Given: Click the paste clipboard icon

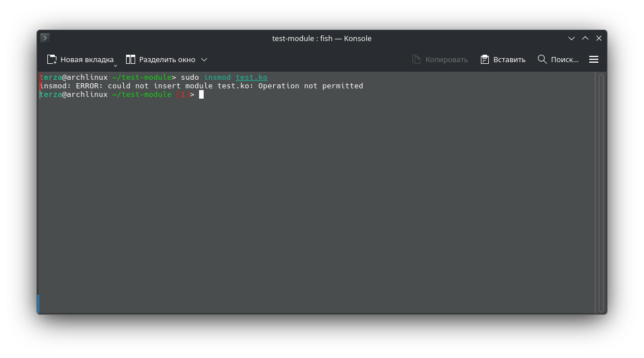Looking at the screenshot, I should pos(485,59).
